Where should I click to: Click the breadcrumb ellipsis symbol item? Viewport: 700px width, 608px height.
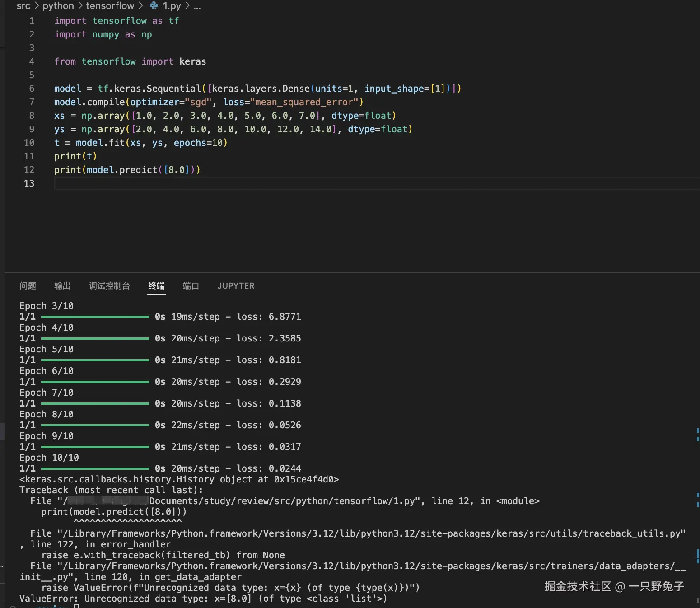point(197,6)
